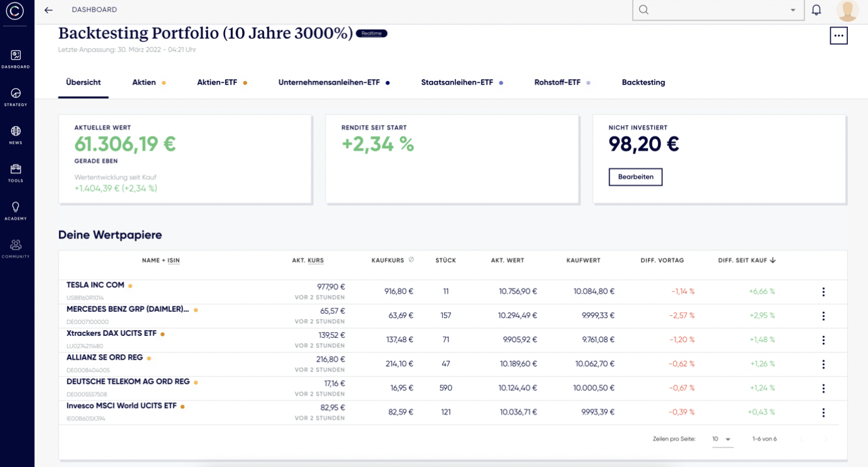This screenshot has width=868, height=467.
Task: Click the ALLIANZ SE ORD REG name
Action: (x=105, y=357)
